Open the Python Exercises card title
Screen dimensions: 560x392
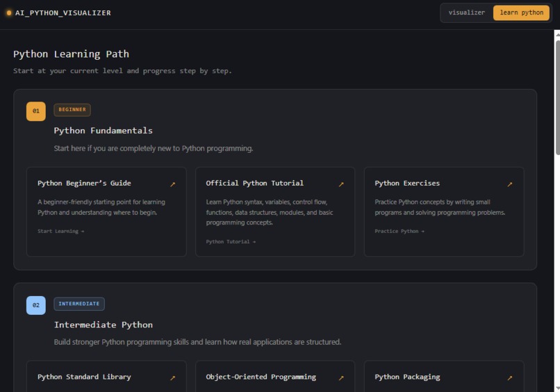coord(407,183)
